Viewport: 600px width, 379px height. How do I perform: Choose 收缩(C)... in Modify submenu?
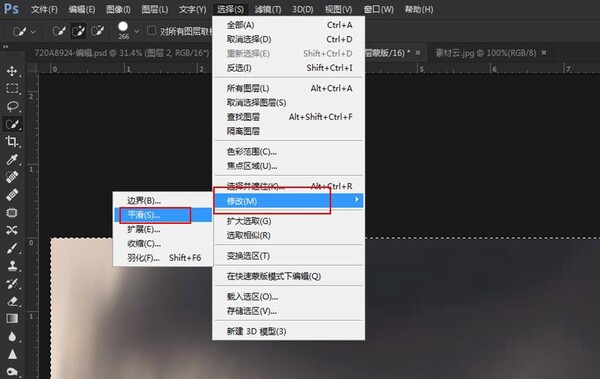point(163,243)
